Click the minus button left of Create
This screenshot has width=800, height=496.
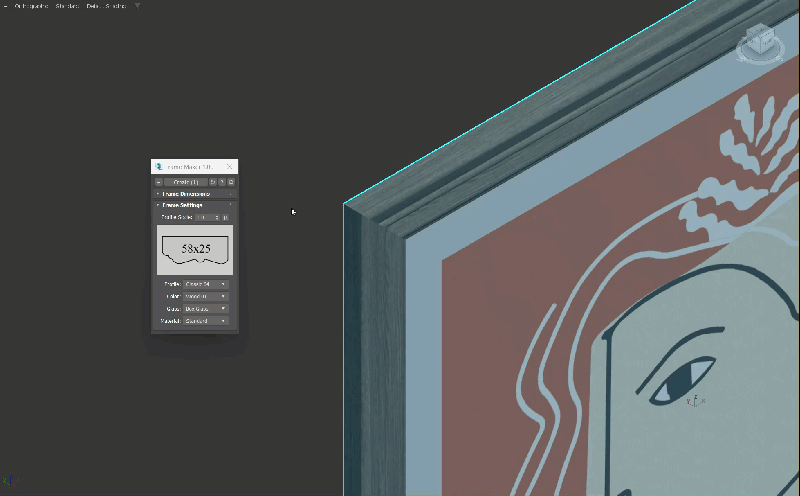(159, 182)
